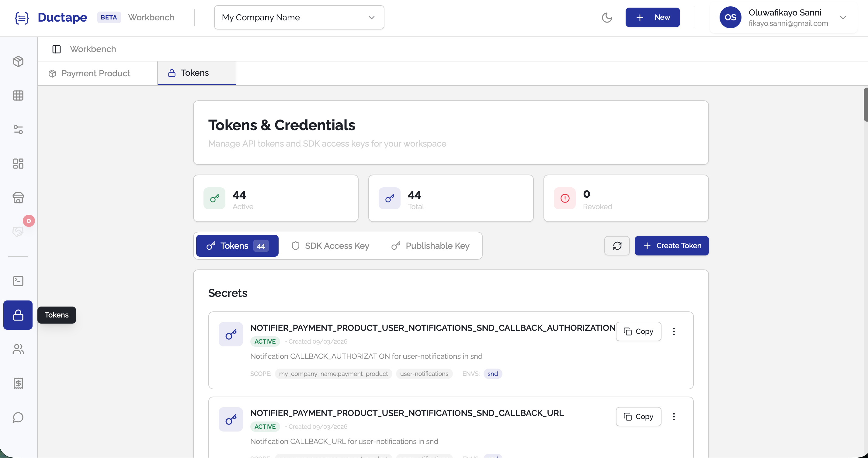This screenshot has width=868, height=458.
Task: Select the grid/apps icon in the sidebar
Action: click(x=18, y=95)
